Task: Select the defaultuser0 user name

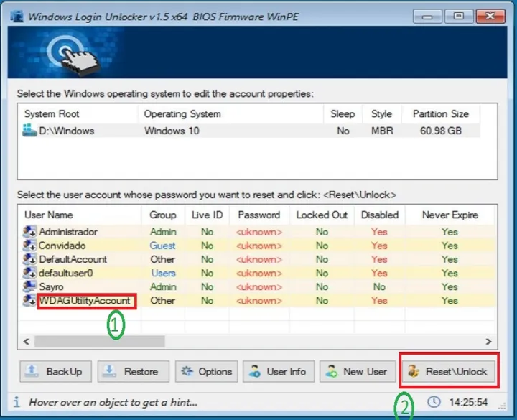Action: tap(66, 274)
